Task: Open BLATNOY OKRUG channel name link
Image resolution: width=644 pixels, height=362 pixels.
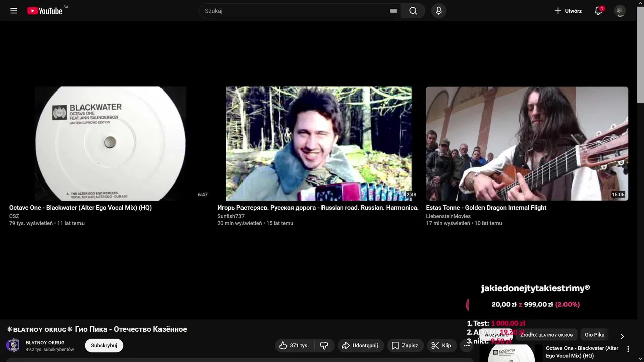Action: [x=45, y=343]
